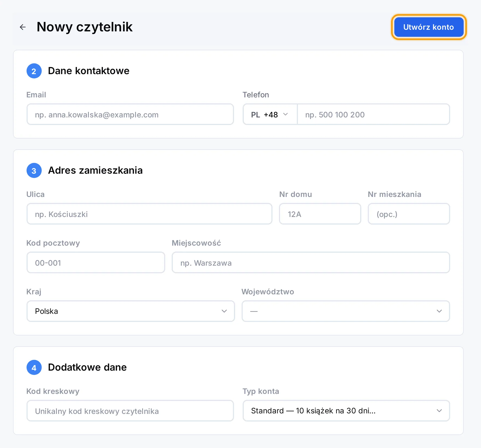Click the Adres zamieszkania heading
This screenshot has height=448, width=481.
(95, 170)
